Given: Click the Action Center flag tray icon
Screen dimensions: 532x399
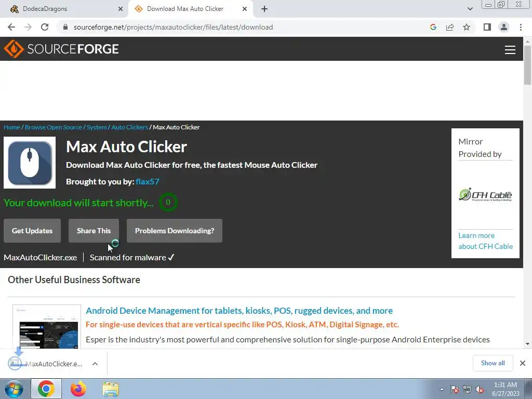Looking at the screenshot, I should pyautogui.click(x=455, y=390).
